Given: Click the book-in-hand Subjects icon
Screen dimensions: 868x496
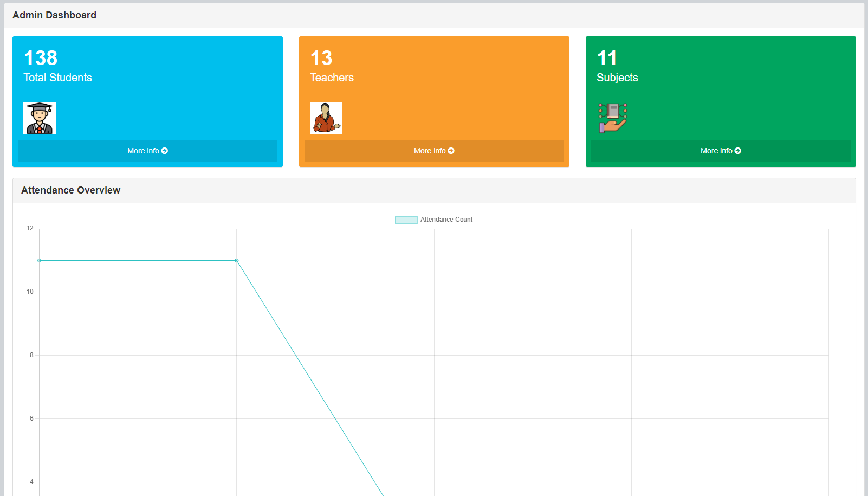Looking at the screenshot, I should 613,118.
